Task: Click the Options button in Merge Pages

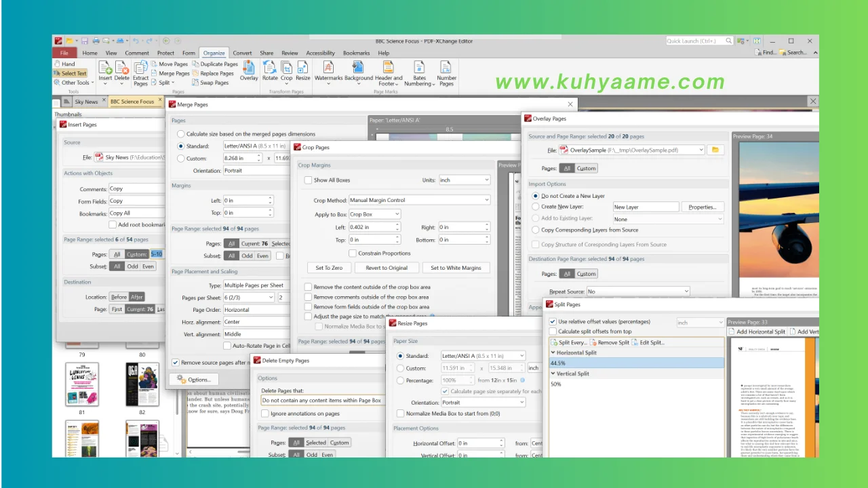Action: pyautogui.click(x=194, y=380)
